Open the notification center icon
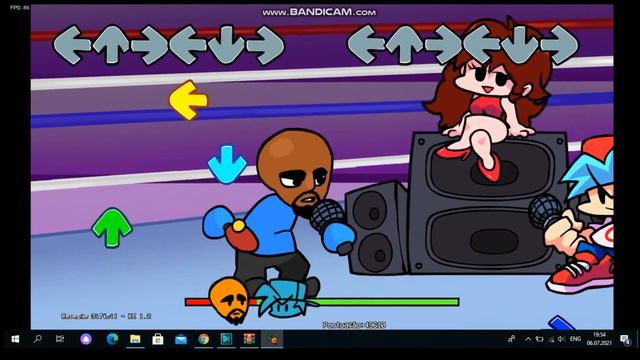This screenshot has width=640, height=360. click(625, 339)
